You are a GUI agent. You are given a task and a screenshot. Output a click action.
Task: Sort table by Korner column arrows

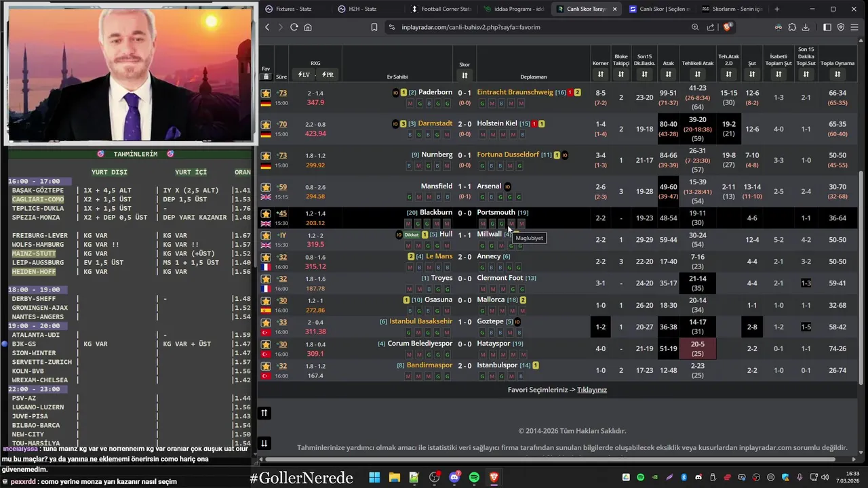600,75
